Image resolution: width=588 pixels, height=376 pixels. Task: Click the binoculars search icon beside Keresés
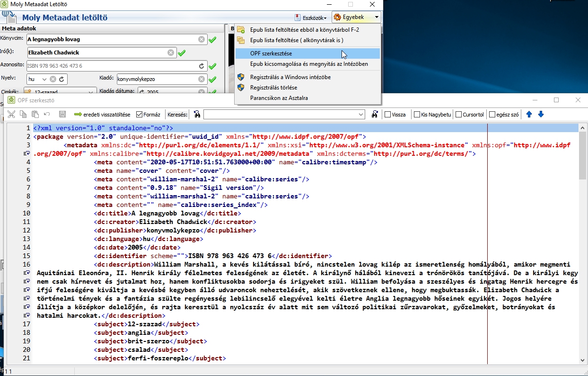(x=197, y=114)
